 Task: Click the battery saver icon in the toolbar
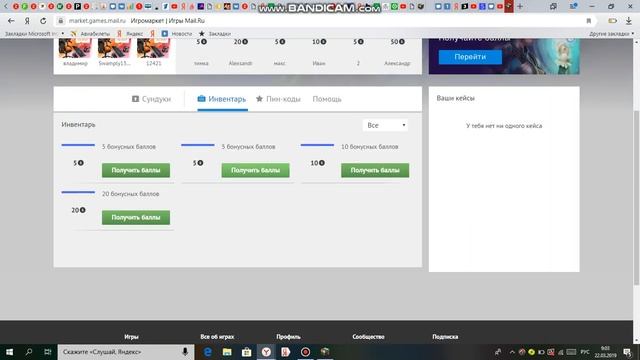pos(612,21)
